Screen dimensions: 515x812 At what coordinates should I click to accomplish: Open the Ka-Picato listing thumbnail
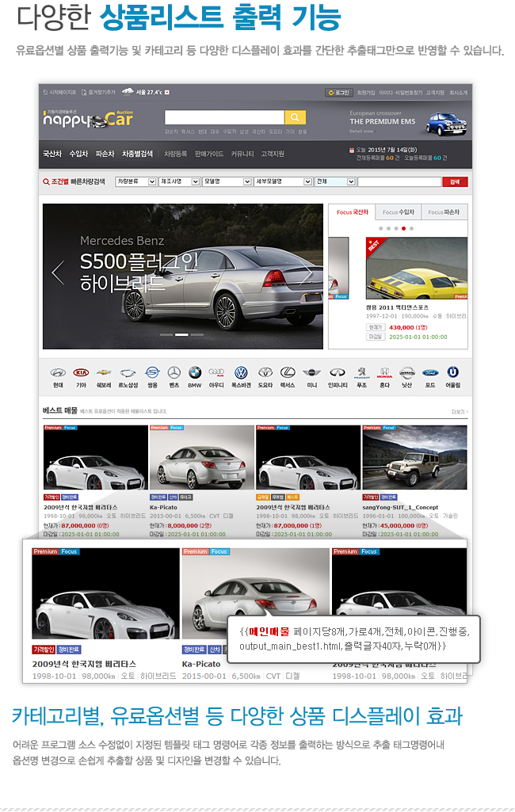(x=201, y=457)
